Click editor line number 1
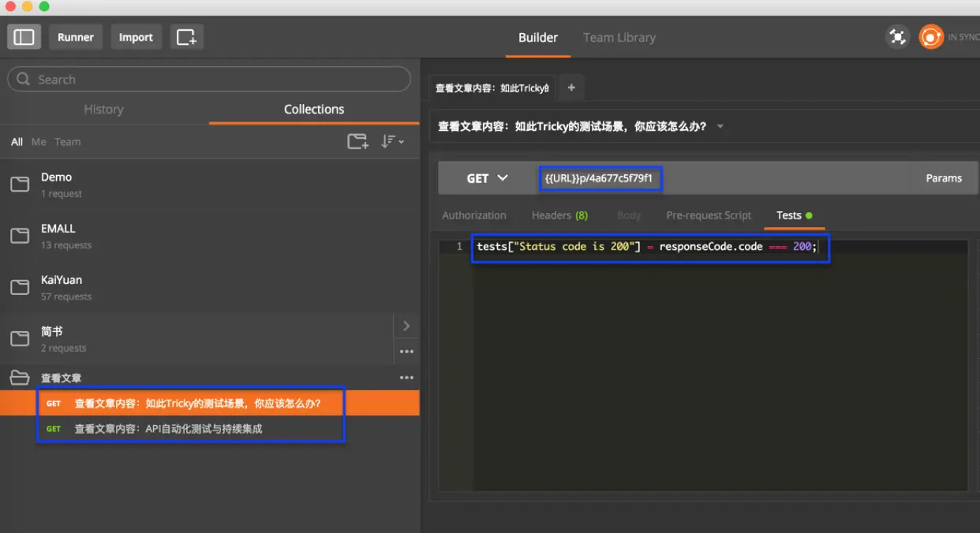The image size is (980, 533). [459, 247]
